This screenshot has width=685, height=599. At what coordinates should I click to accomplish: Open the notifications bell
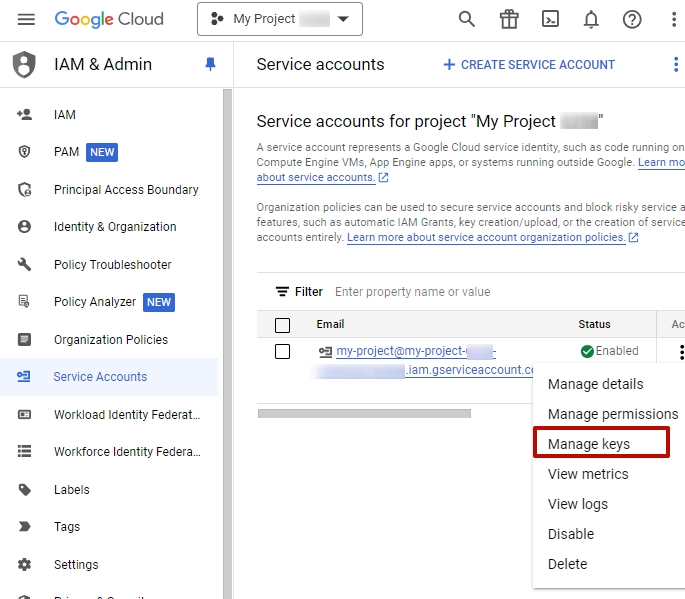pos(591,19)
